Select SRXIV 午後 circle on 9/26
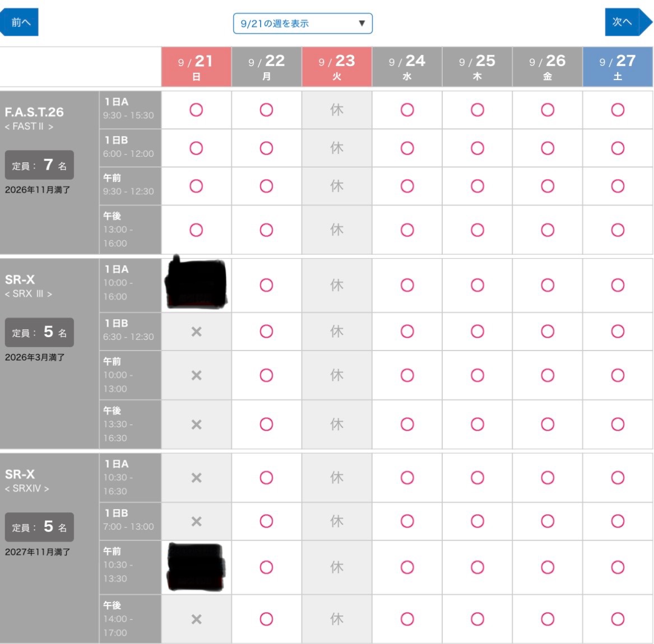This screenshot has width=654, height=644. (x=548, y=619)
